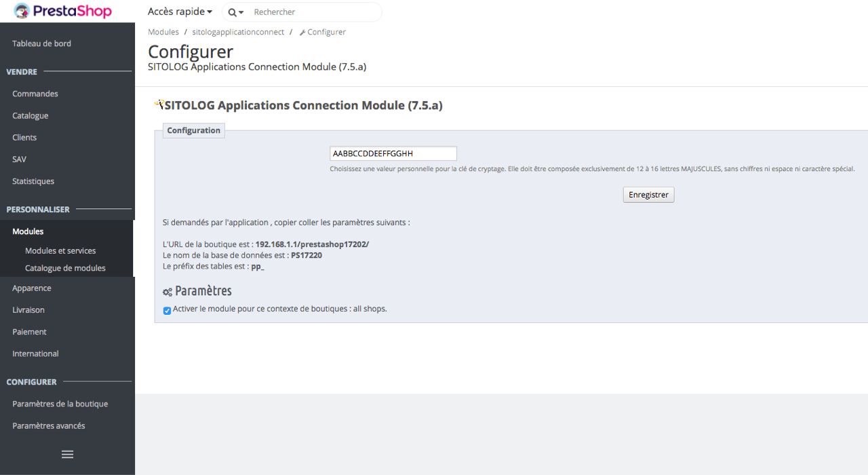Open the Statistiques menu
The height and width of the screenshot is (475, 868).
(33, 181)
